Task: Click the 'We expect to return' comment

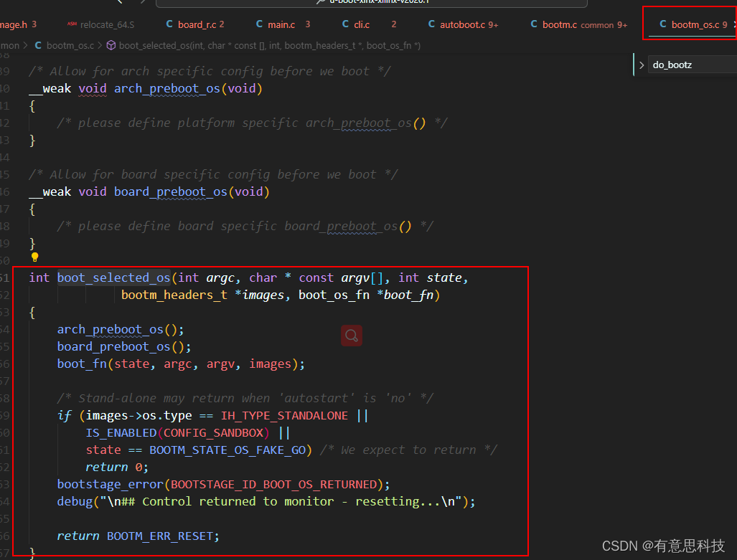Action: (408, 450)
